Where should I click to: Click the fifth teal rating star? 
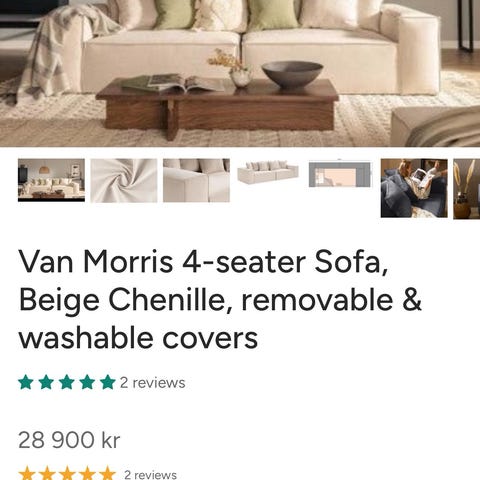[108, 382]
